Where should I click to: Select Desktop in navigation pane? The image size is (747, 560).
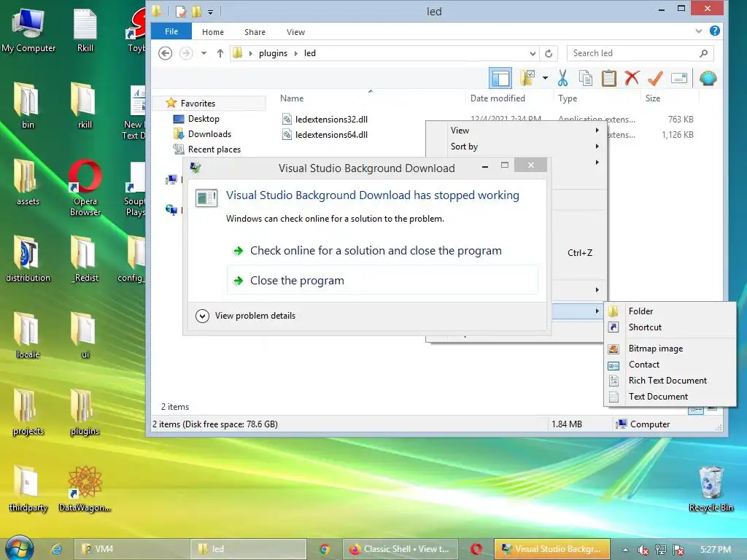tap(204, 119)
